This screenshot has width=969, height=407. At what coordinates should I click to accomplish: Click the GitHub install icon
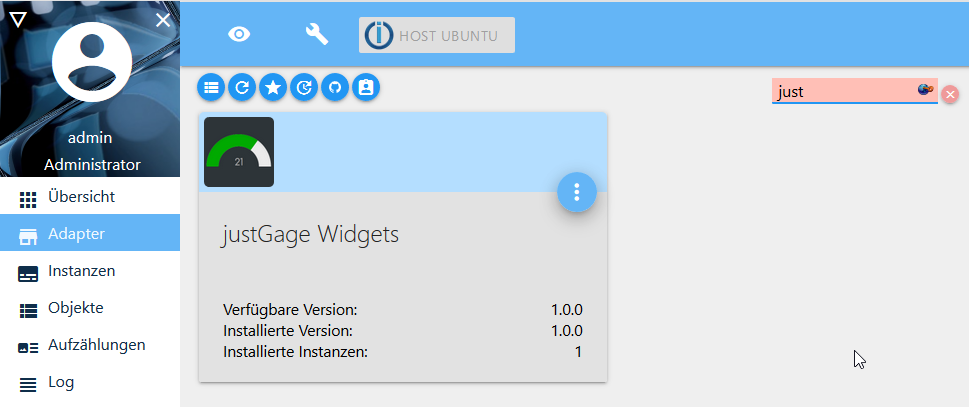[x=335, y=87]
